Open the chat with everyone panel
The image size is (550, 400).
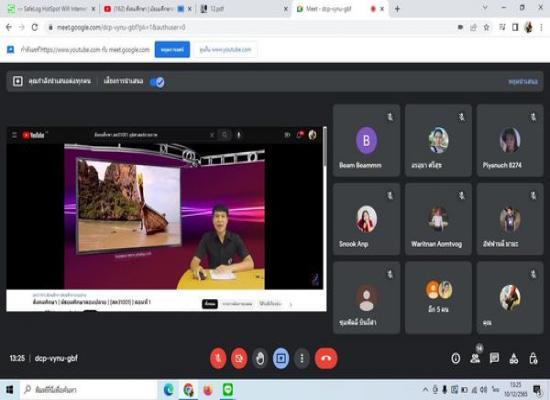click(x=494, y=358)
